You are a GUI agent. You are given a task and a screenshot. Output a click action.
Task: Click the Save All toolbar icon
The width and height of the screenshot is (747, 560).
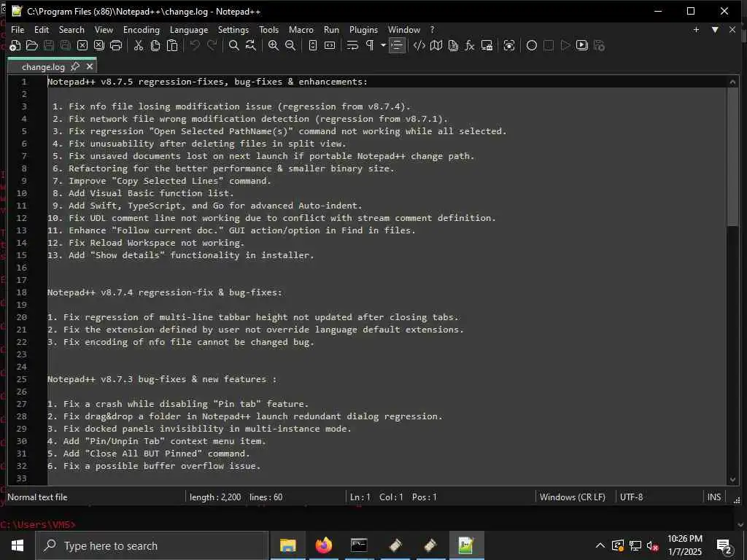(65, 46)
